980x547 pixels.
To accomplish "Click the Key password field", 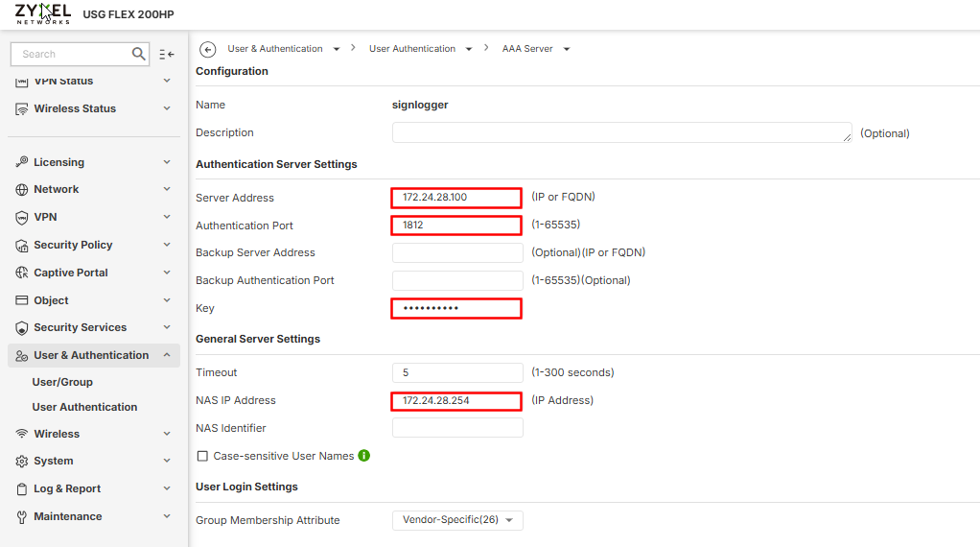I will [x=456, y=308].
